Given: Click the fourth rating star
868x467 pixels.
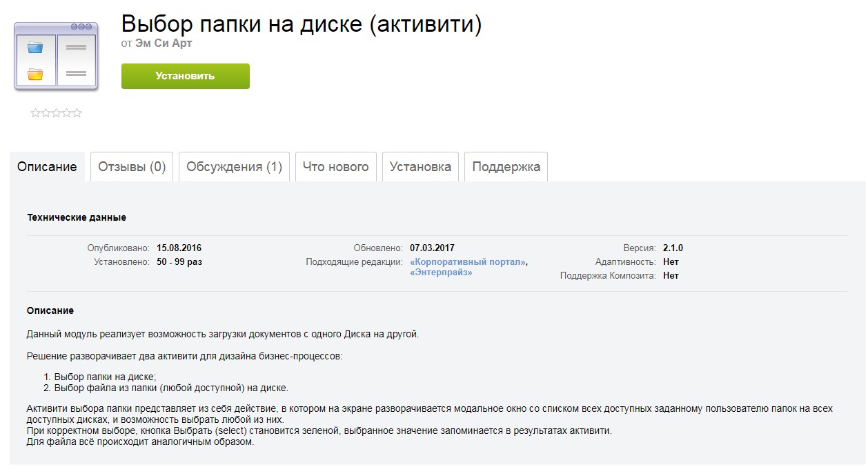Looking at the screenshot, I should 68,112.
